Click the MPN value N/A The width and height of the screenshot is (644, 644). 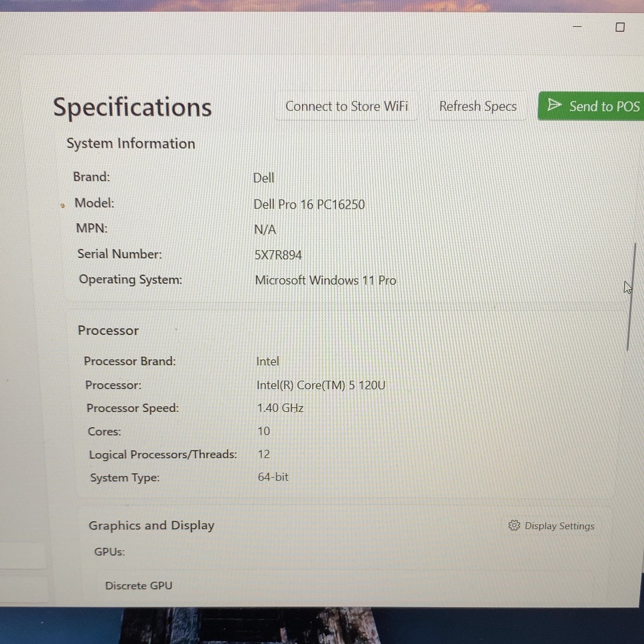pos(265,230)
